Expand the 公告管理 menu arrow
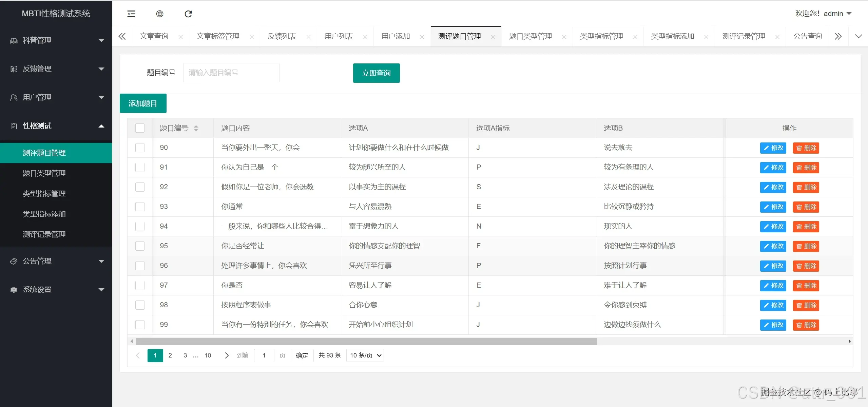 (101, 261)
